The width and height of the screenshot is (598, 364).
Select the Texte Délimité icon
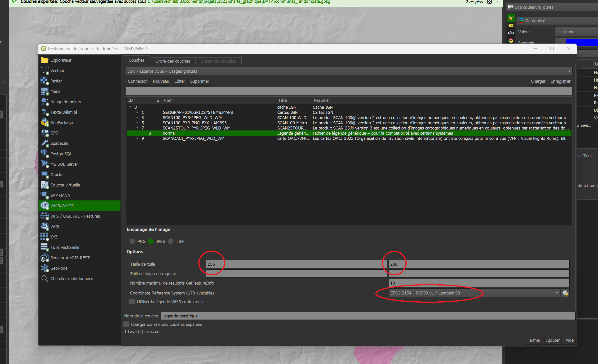tap(45, 112)
